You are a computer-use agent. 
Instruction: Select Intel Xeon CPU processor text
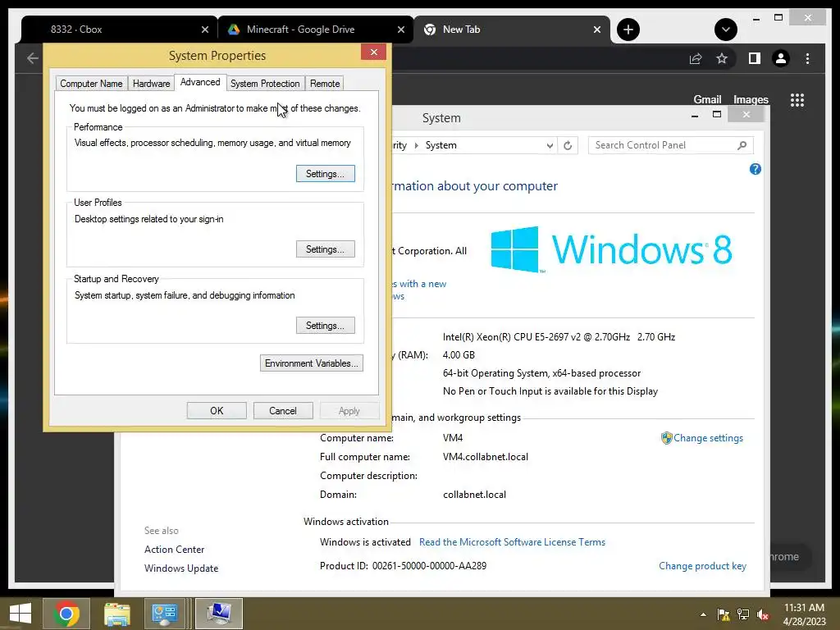point(559,337)
